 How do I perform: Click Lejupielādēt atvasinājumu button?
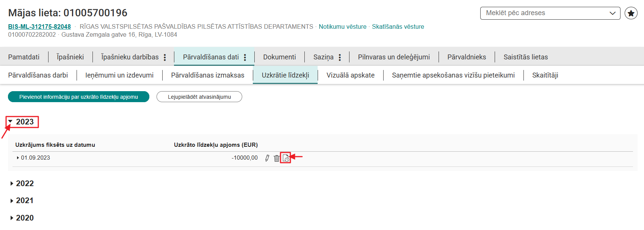[199, 97]
